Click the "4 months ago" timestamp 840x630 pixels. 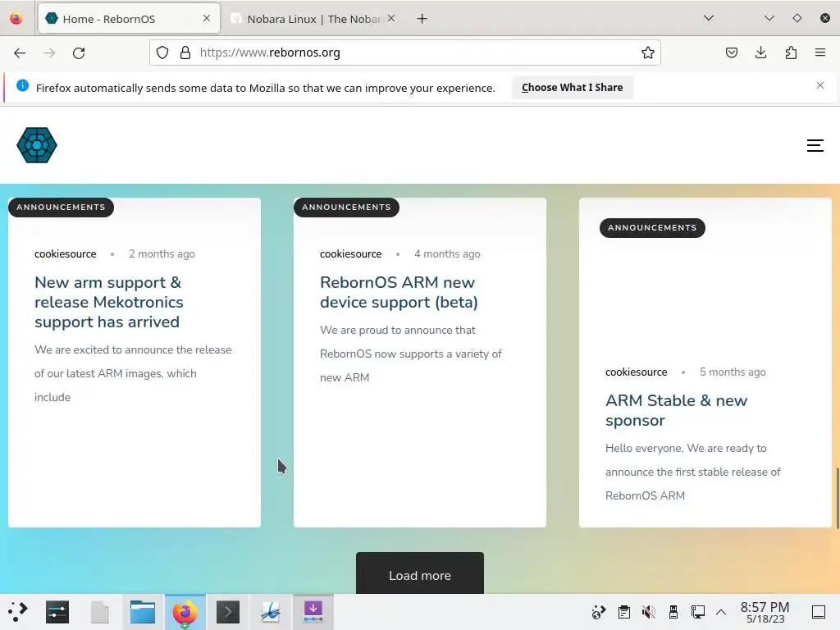tap(447, 254)
